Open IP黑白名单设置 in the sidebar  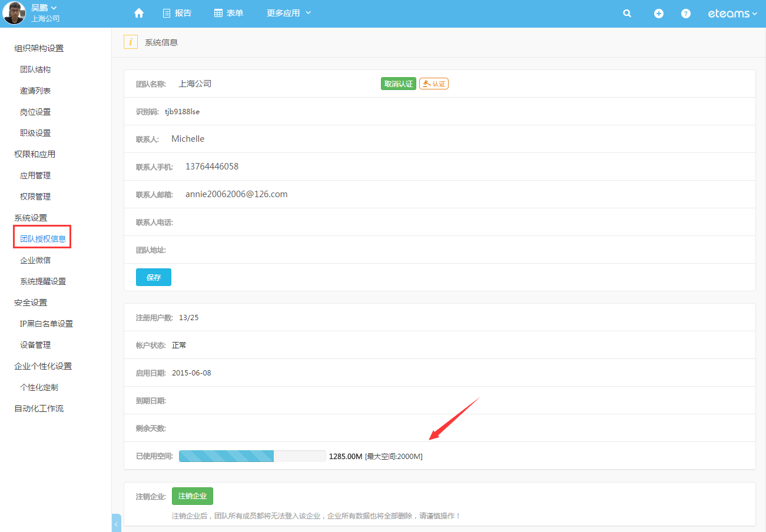pyautogui.click(x=47, y=324)
